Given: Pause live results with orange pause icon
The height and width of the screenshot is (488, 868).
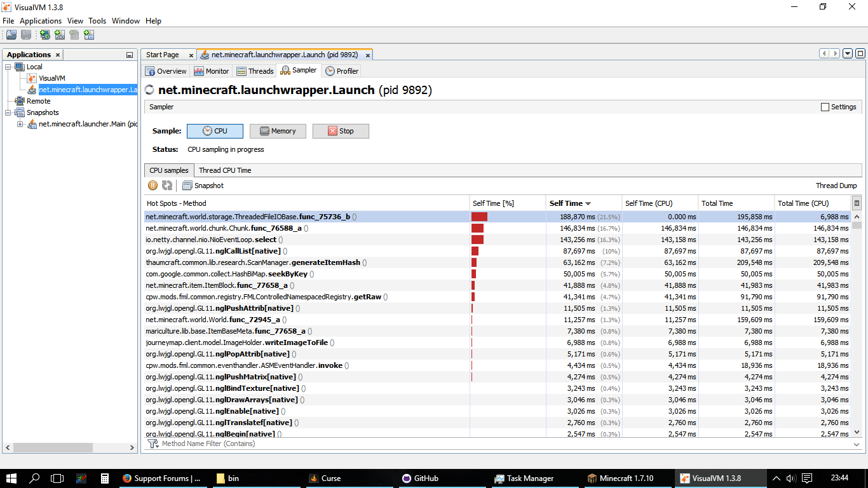Looking at the screenshot, I should point(153,186).
